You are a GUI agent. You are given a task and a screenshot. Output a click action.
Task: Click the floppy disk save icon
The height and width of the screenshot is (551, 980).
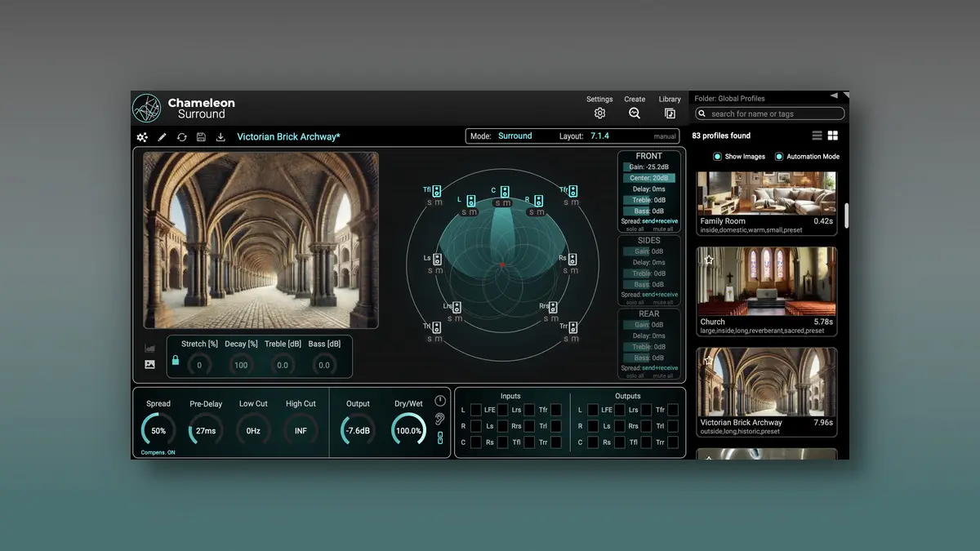(x=201, y=137)
